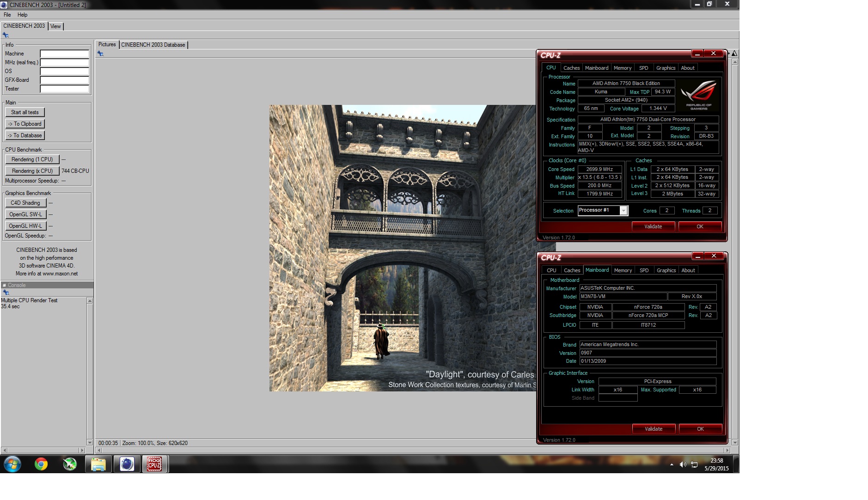Click pin icon in Console panel
This screenshot has width=868, height=500.
click(x=6, y=293)
